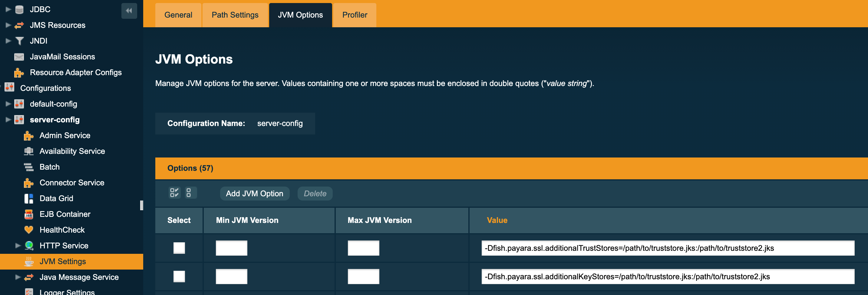Expand the JNDI tree node
868x295 pixels.
point(8,41)
